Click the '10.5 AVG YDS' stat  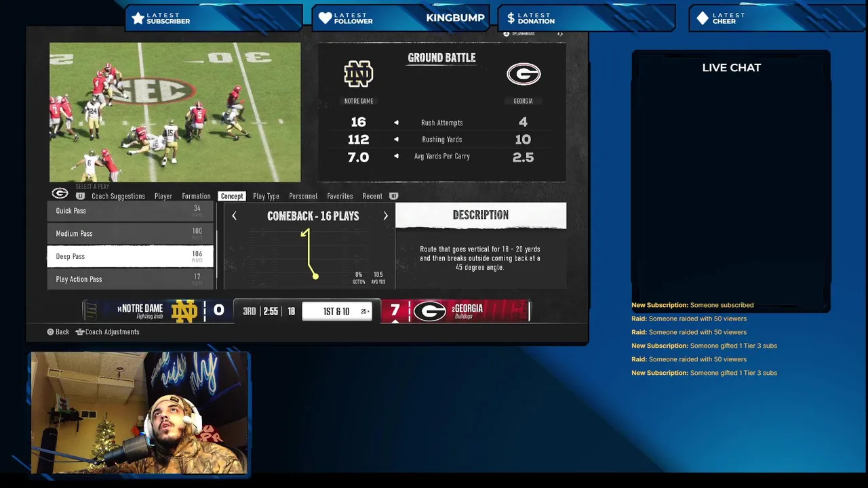[378, 278]
